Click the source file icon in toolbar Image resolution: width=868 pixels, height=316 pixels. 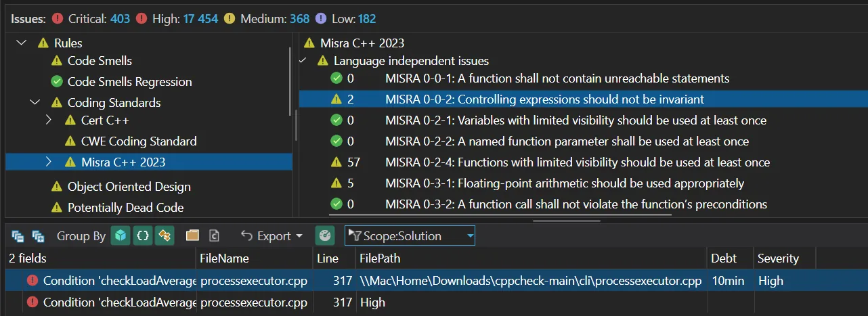pyautogui.click(x=215, y=235)
